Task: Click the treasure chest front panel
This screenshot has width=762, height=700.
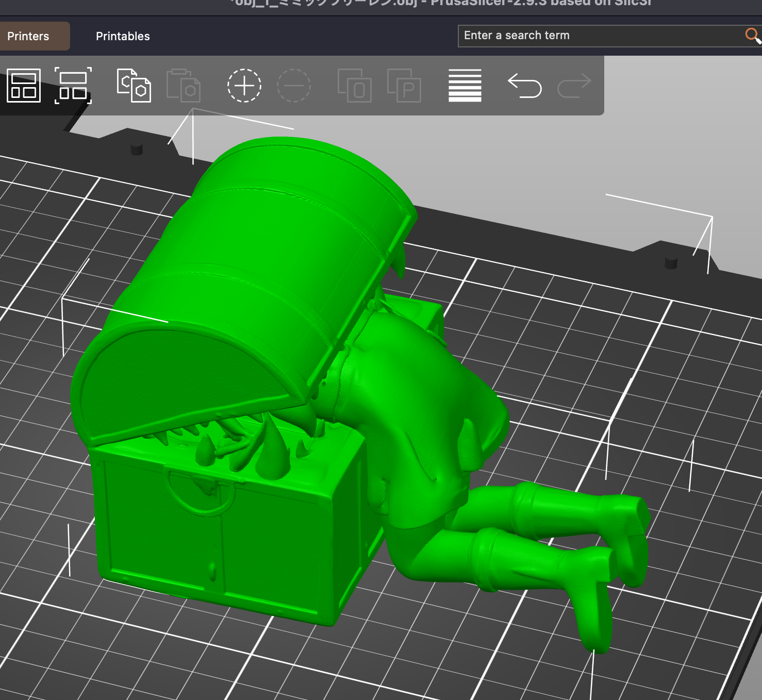Action: pyautogui.click(x=217, y=536)
